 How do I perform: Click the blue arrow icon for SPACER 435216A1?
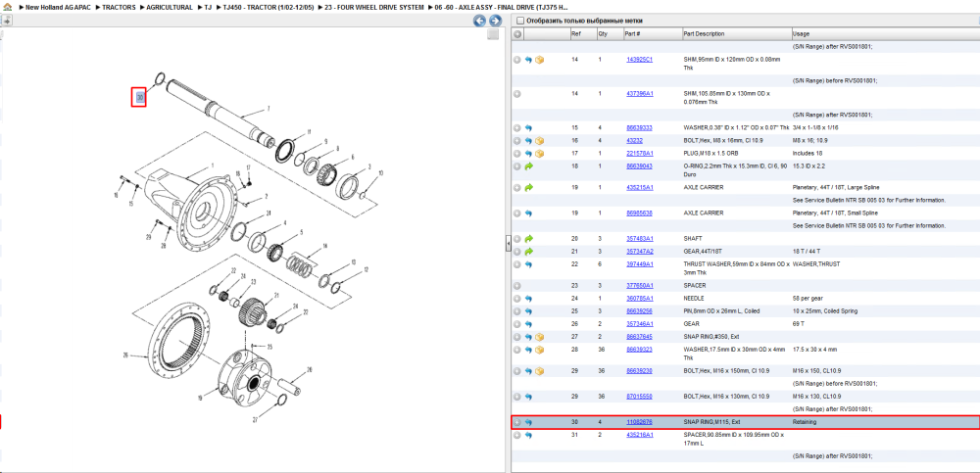pos(528,435)
